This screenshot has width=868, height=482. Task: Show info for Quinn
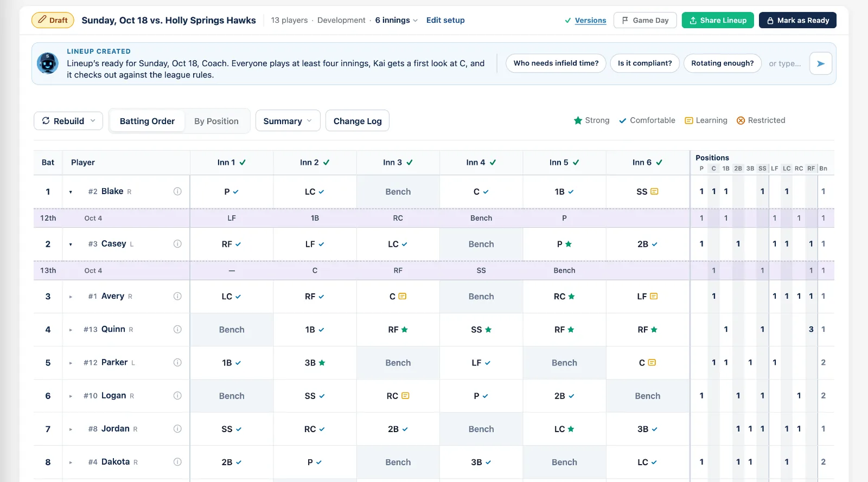[177, 329]
